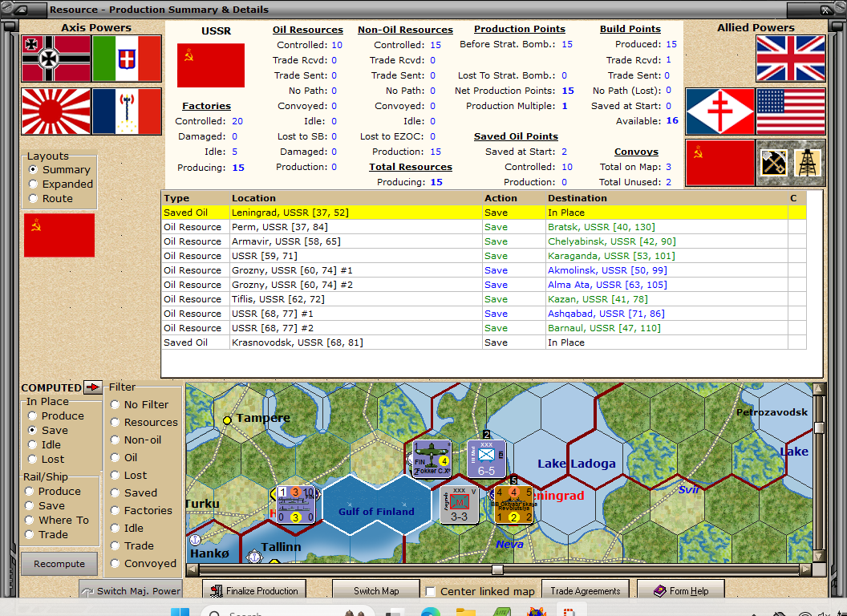Image resolution: width=847 pixels, height=616 pixels.
Task: Select Summary layout radio button
Action: click(34, 170)
